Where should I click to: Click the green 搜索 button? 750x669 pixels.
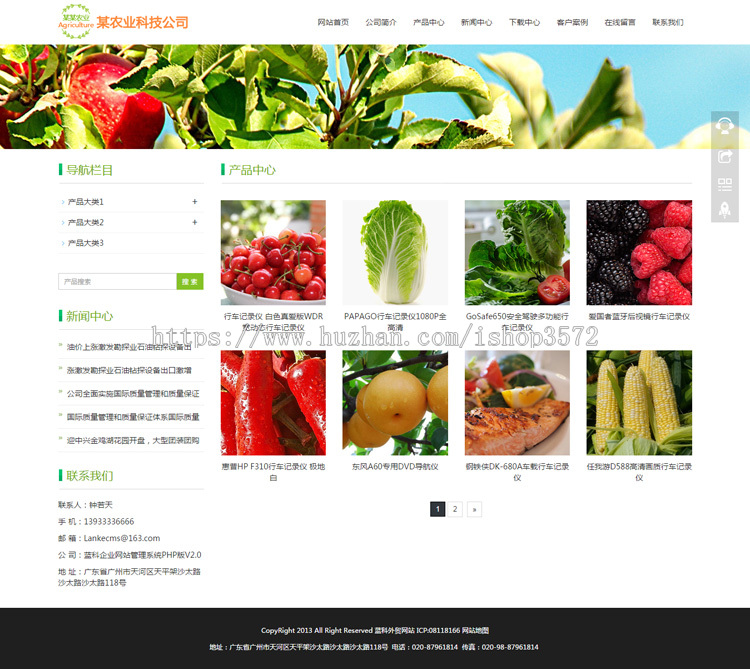190,282
